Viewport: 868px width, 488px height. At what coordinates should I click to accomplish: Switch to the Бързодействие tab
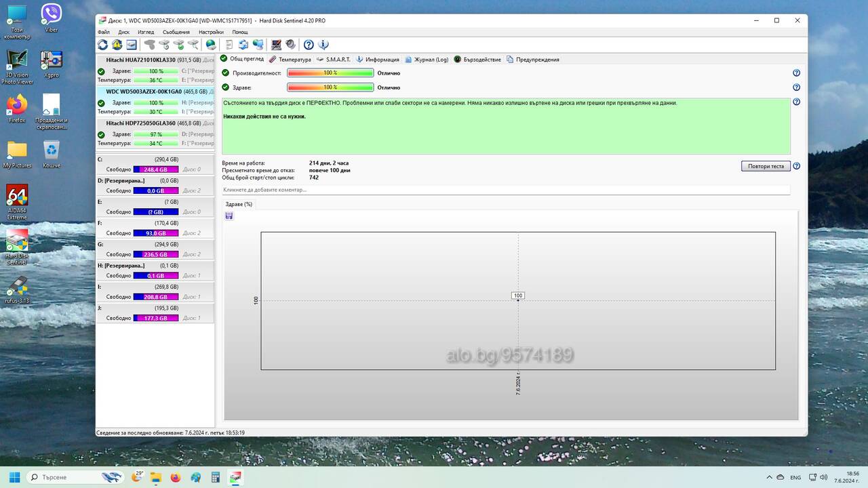(477, 60)
